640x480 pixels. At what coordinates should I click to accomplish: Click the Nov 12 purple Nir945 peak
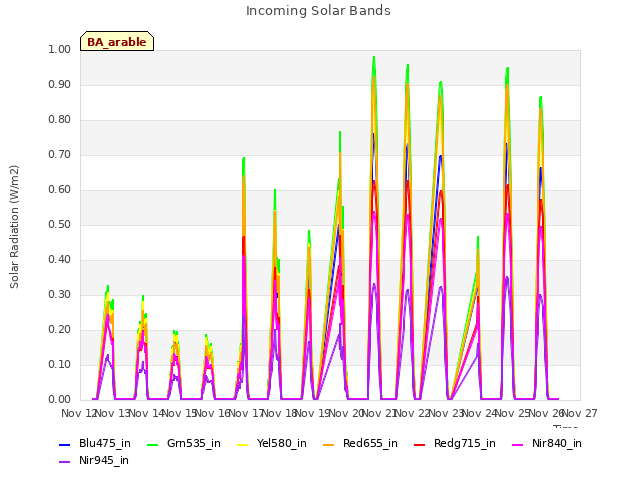[107, 355]
